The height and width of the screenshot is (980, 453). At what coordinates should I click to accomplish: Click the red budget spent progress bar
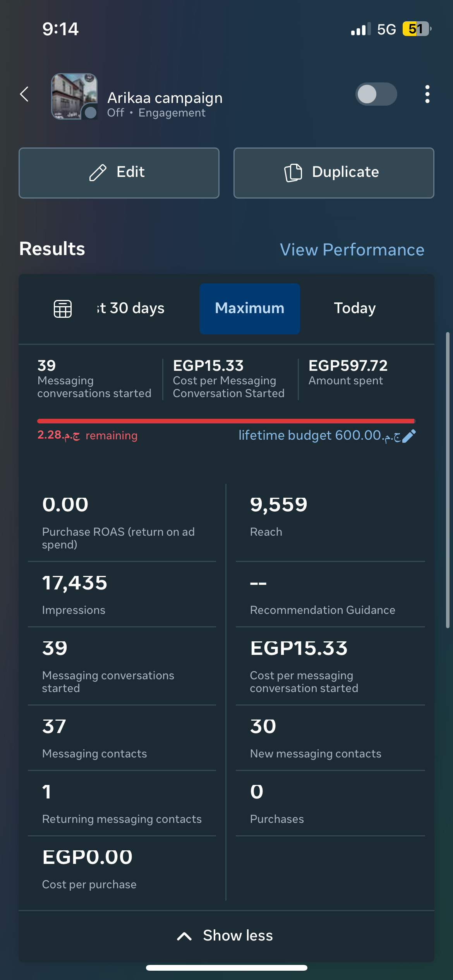click(x=226, y=421)
